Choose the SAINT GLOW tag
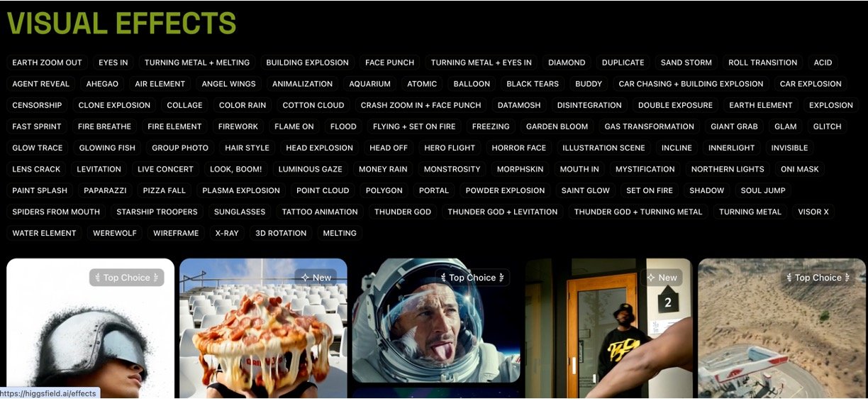 click(586, 190)
